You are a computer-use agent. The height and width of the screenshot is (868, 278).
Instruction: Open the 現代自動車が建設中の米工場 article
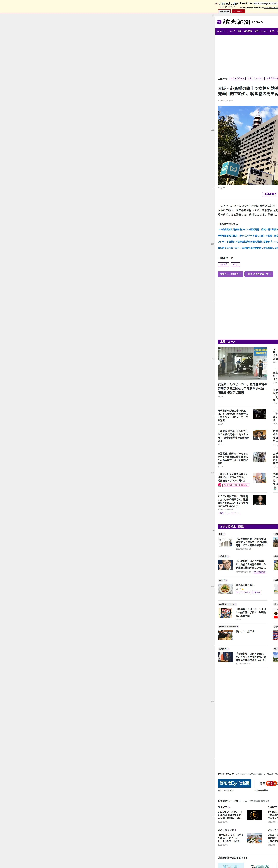(x=233, y=415)
